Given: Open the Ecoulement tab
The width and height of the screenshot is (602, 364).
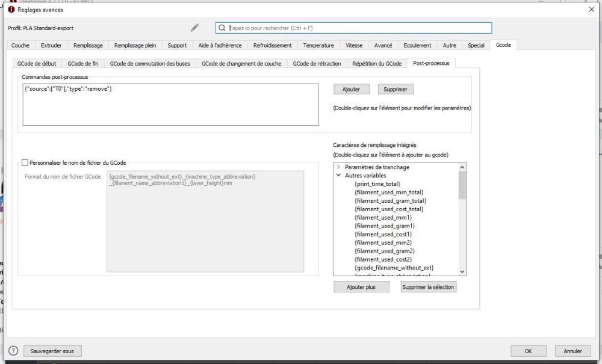Looking at the screenshot, I should [417, 45].
